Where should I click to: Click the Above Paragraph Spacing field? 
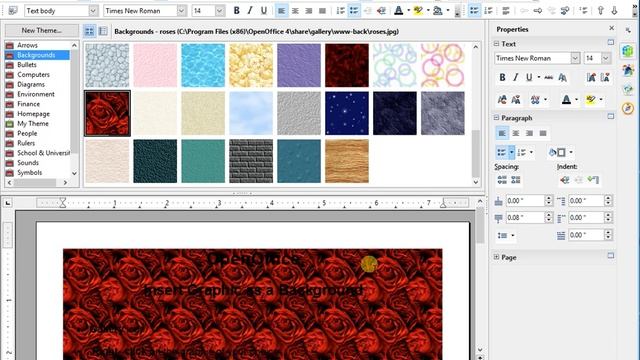pyautogui.click(x=525, y=200)
